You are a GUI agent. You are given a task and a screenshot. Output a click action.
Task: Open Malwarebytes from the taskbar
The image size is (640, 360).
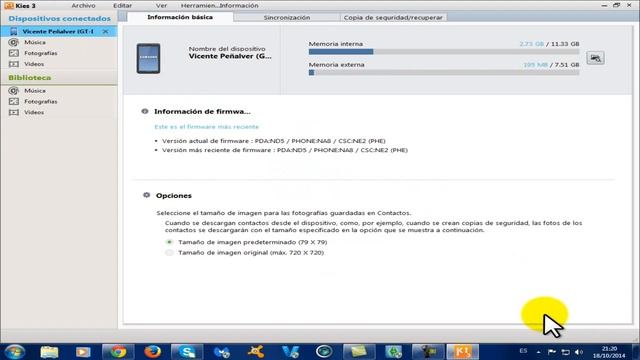pos(222,352)
